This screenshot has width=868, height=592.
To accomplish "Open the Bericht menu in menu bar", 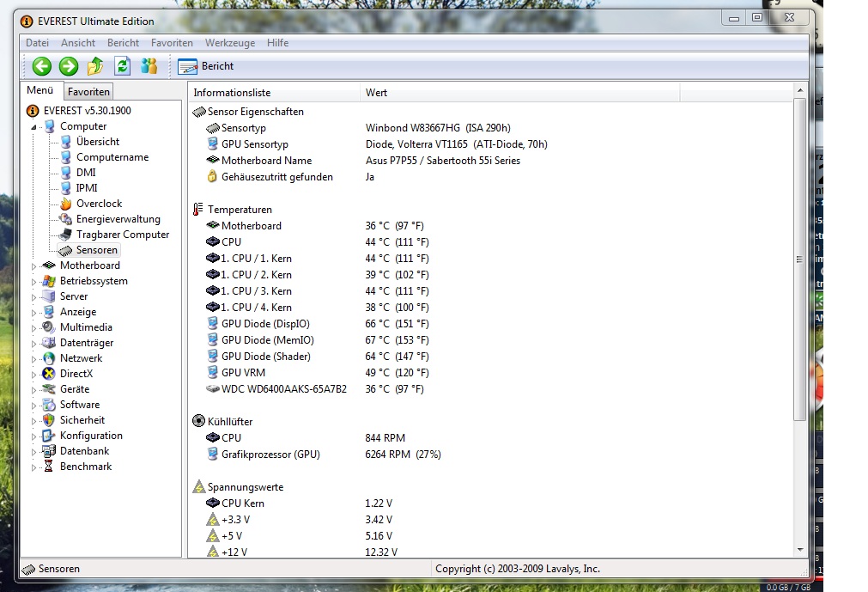I will point(123,43).
